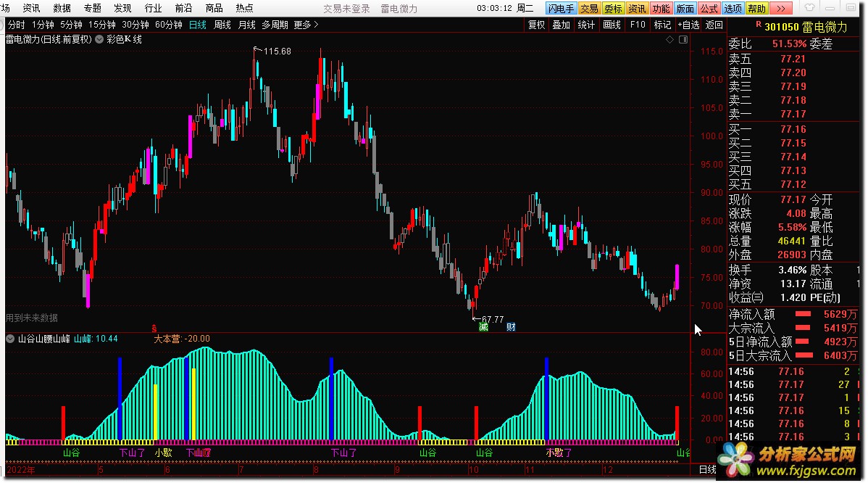This screenshot has height=483, width=868.
Task: Click the 版面 button
Action: pos(685,8)
